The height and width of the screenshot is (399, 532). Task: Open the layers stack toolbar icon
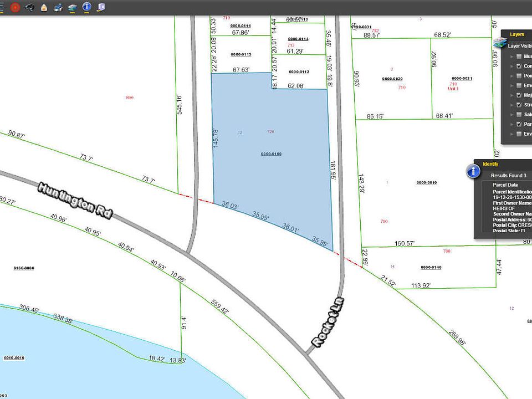point(73,7)
